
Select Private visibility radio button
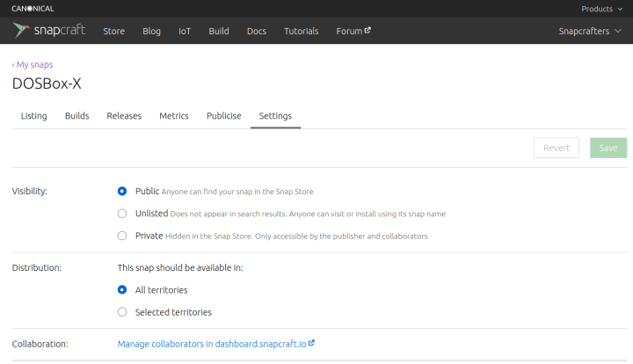click(122, 236)
